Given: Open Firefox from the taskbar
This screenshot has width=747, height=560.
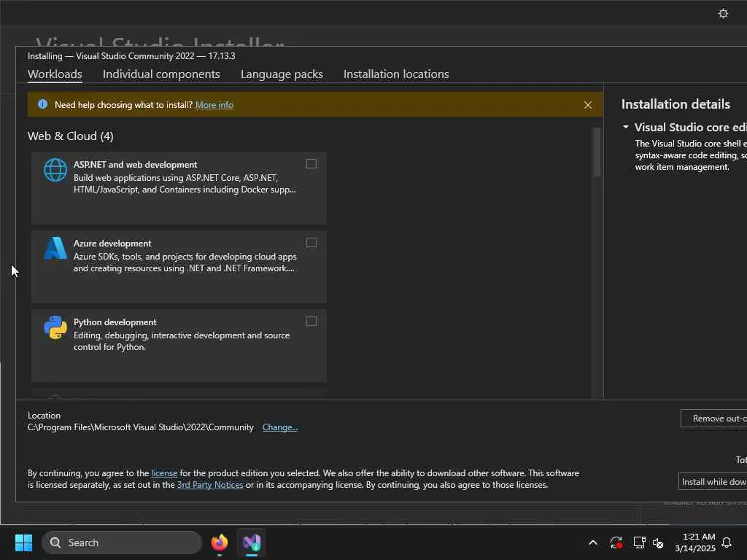Looking at the screenshot, I should 219,542.
